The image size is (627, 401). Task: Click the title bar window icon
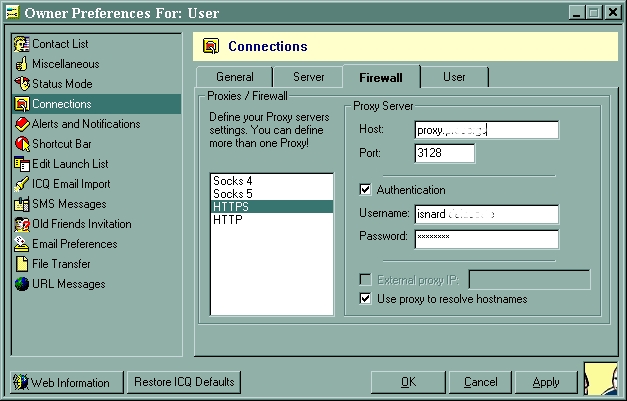click(x=12, y=13)
